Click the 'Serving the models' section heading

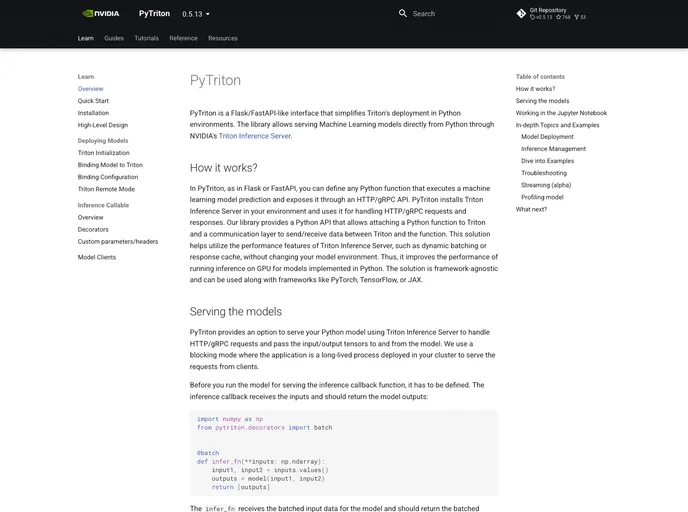pyautogui.click(x=236, y=311)
